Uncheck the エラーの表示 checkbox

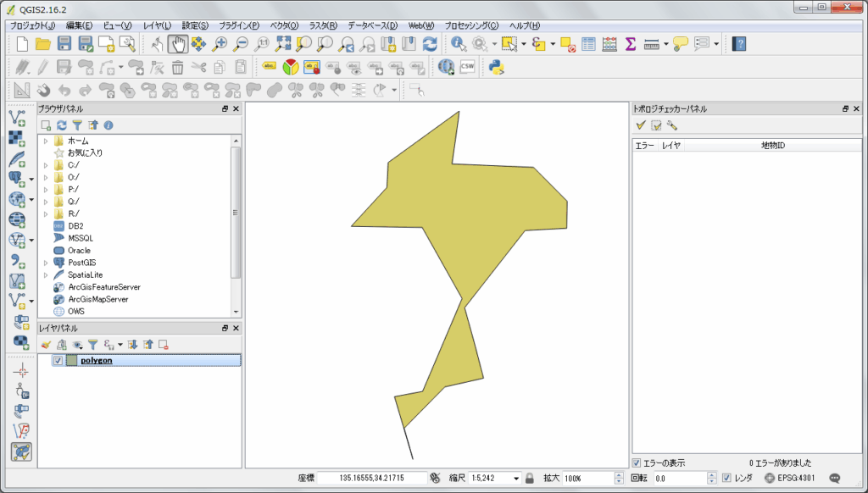coord(637,463)
